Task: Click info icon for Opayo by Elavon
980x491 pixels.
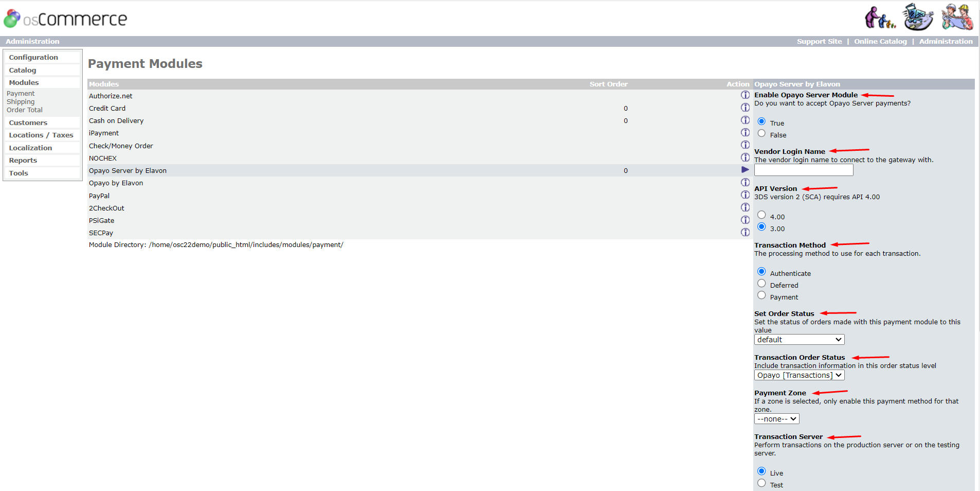Action: coord(745,182)
